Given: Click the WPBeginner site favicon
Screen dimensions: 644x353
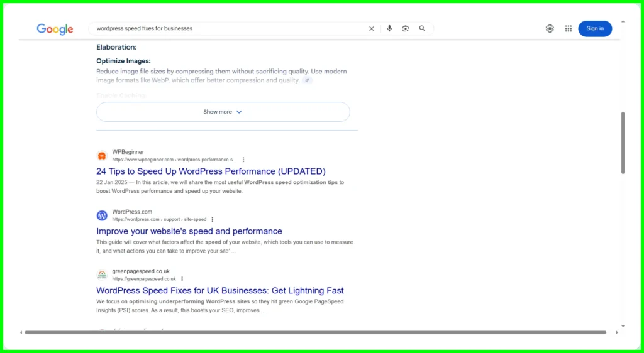Looking at the screenshot, I should (x=102, y=156).
